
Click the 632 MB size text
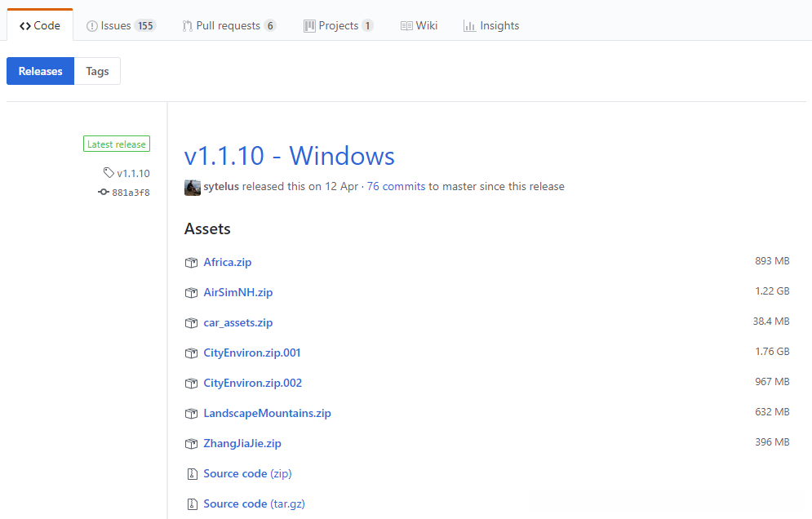772,412
